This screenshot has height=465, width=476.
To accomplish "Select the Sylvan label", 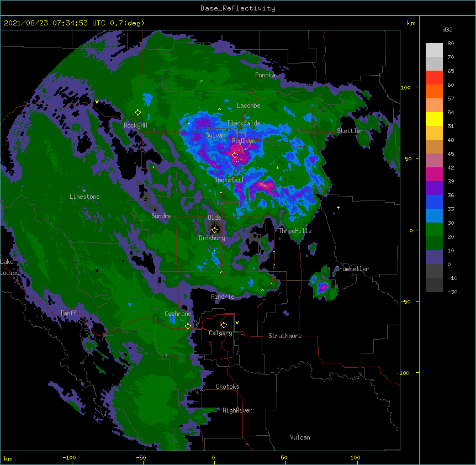I will coord(215,135).
